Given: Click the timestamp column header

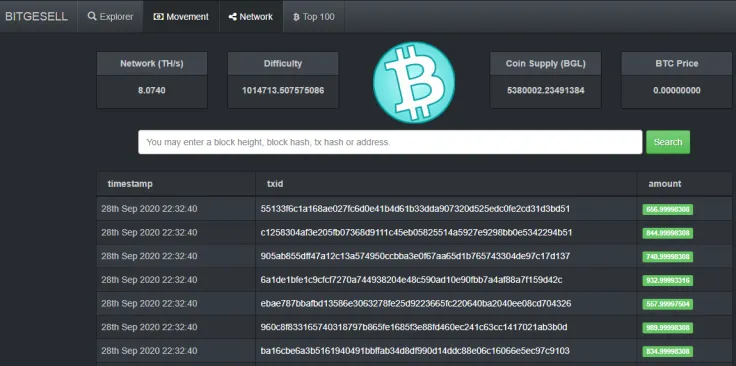Looking at the screenshot, I should point(130,184).
